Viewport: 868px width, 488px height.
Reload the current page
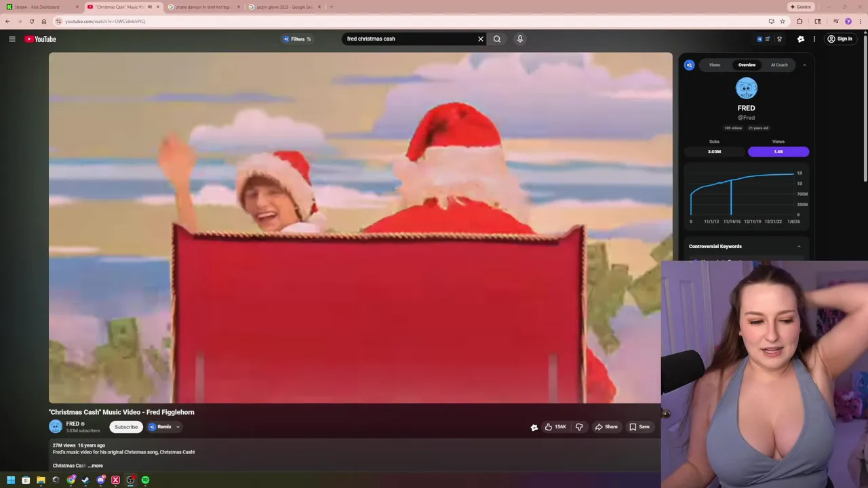pyautogui.click(x=32, y=21)
